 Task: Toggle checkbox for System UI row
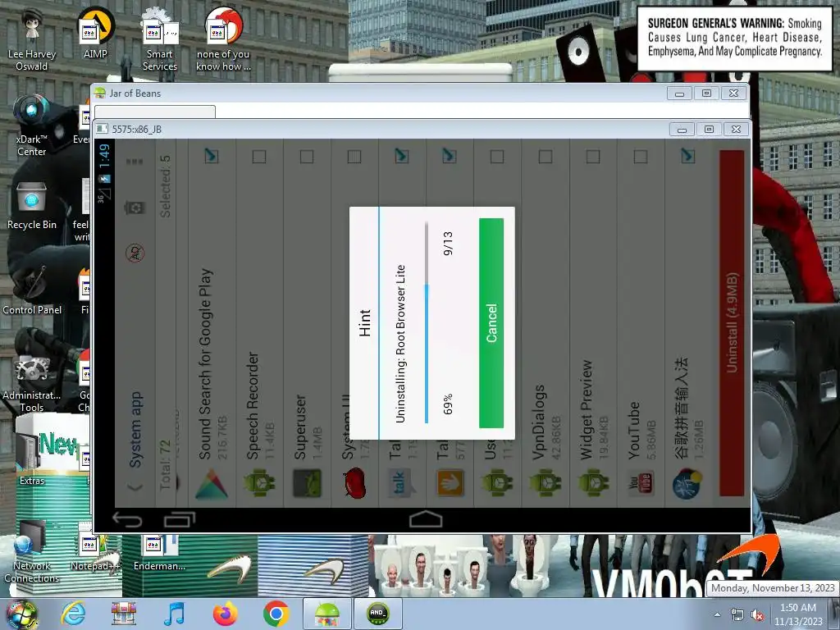(354, 157)
